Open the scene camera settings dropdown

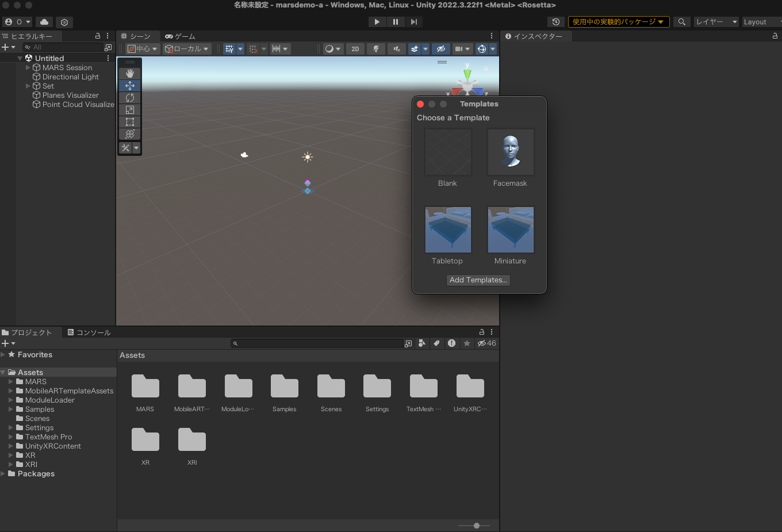pos(462,49)
